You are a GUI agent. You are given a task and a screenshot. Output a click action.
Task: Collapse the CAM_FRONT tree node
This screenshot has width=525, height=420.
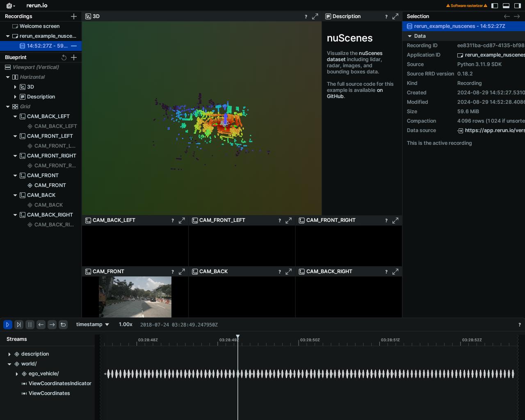pos(15,176)
